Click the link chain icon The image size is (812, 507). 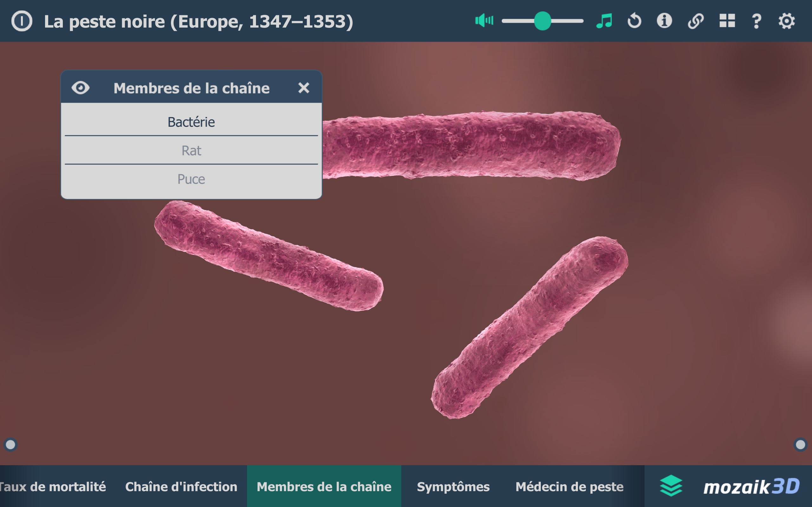point(695,21)
